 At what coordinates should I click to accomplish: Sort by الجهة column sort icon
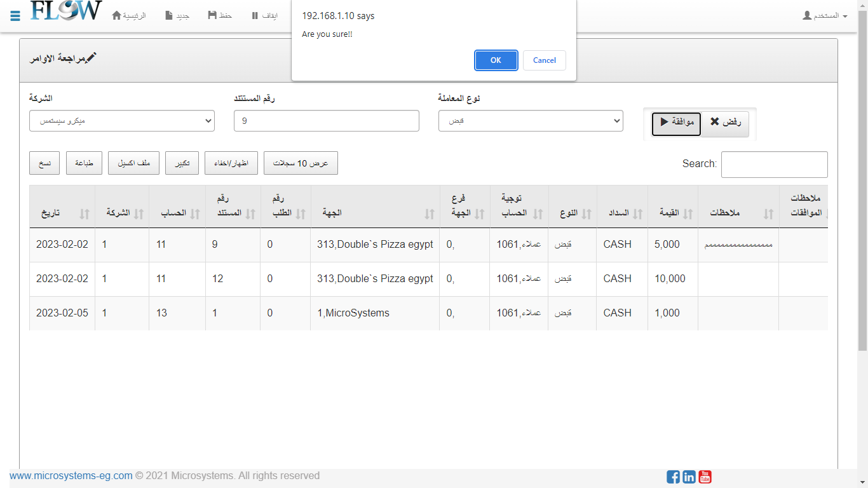[x=429, y=213]
